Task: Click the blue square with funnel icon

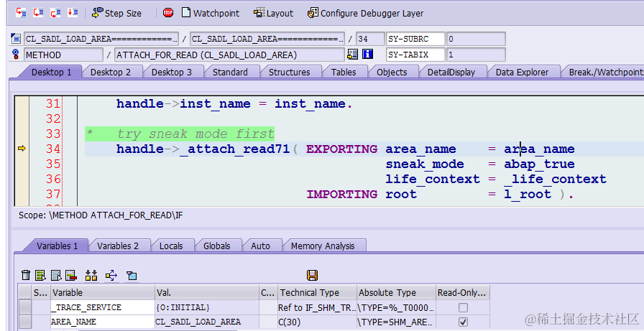Action: click(132, 275)
